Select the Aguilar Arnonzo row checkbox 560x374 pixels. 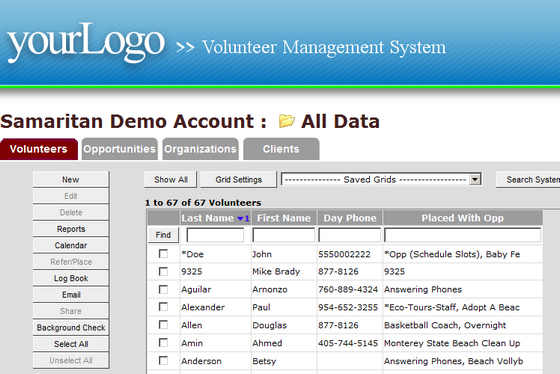click(163, 289)
